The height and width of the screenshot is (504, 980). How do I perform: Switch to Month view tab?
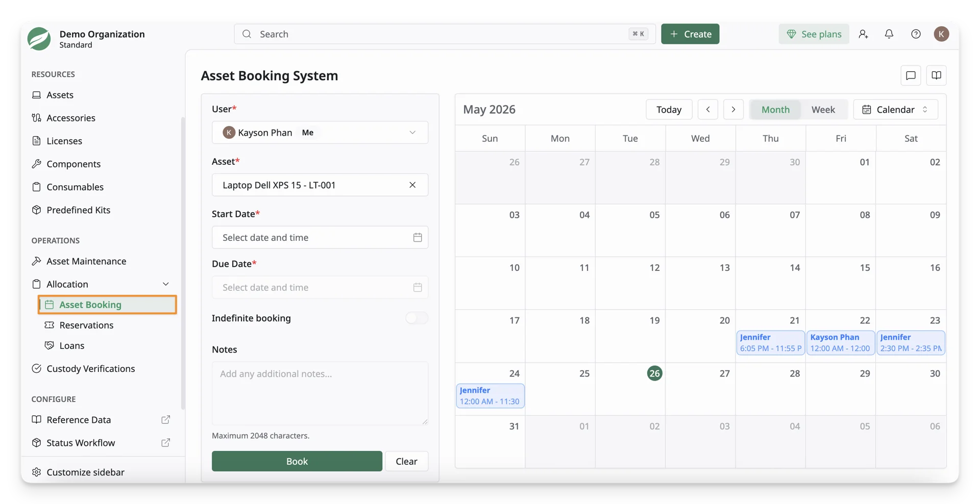775,109
